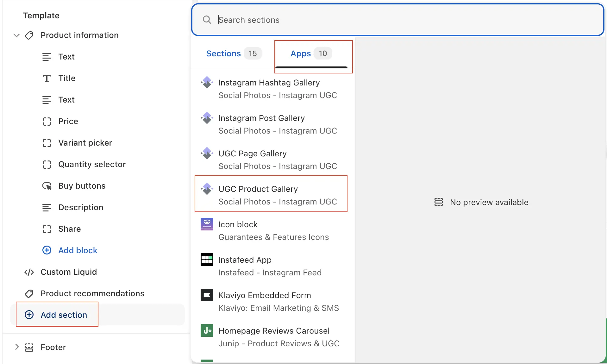Click the Title block T icon
This screenshot has width=607, height=364.
(47, 78)
